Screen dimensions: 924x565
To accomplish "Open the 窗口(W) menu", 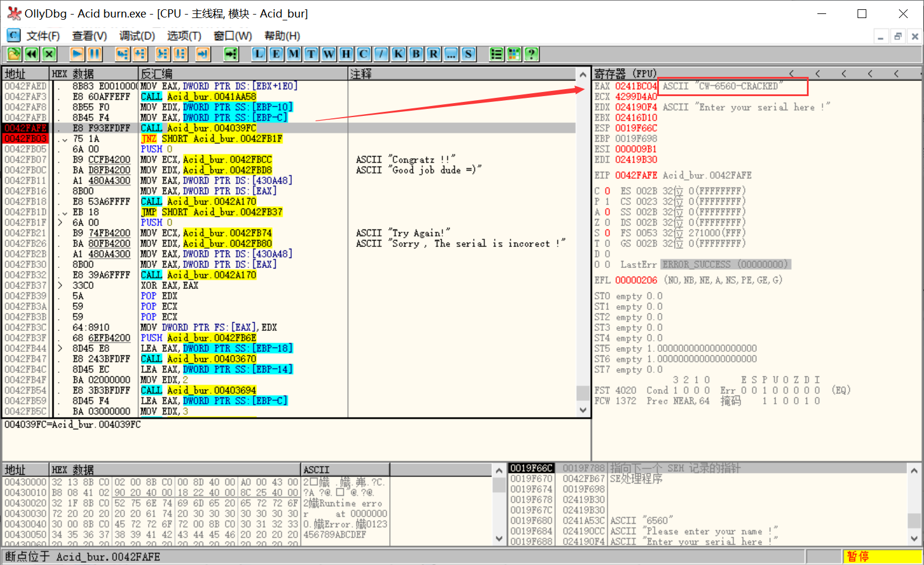I will [232, 36].
